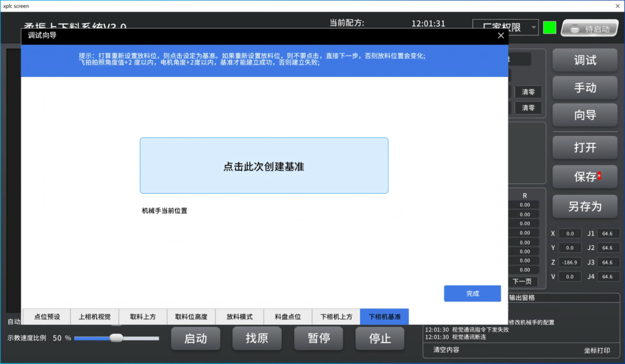Click the 输出窗格 panel header
This screenshot has width=625, height=364.
tap(522, 298)
